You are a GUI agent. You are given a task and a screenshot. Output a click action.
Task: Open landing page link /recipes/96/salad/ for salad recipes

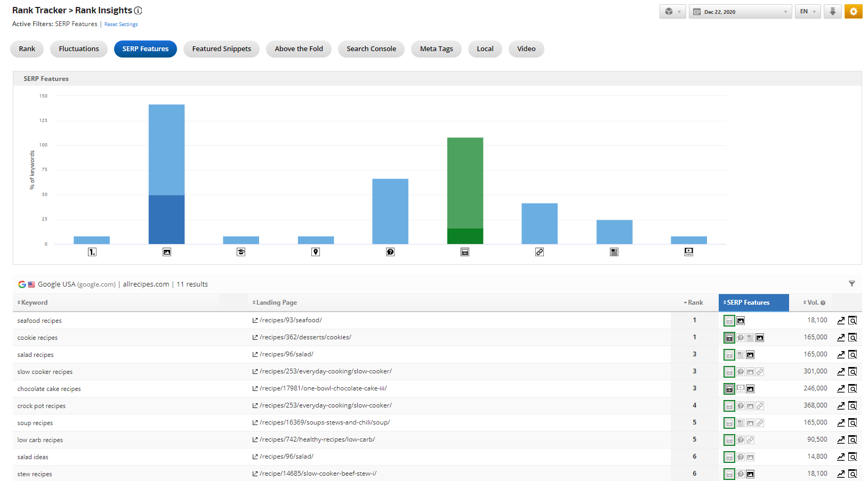click(286, 354)
